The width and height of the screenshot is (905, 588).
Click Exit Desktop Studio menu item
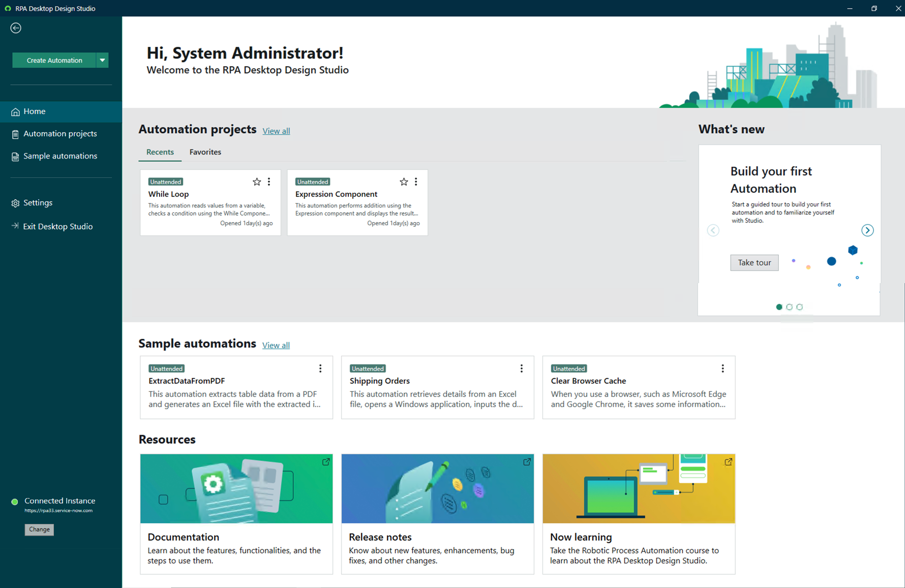61,227
